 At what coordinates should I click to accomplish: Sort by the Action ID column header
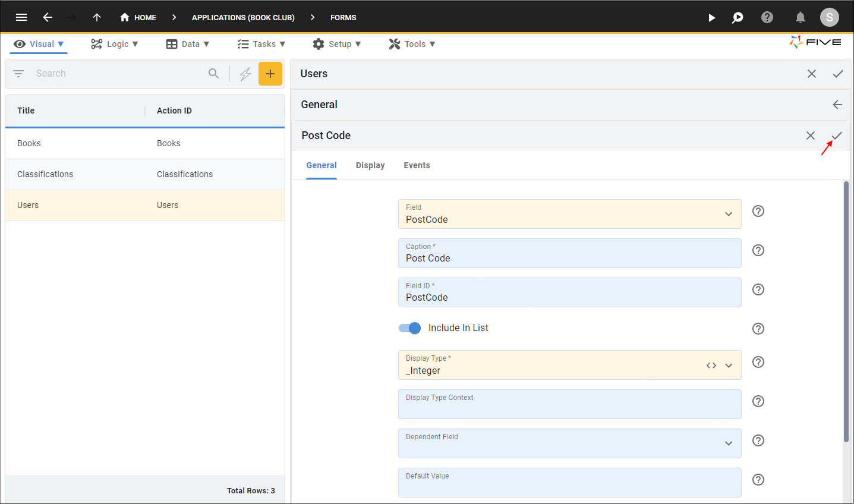174,111
